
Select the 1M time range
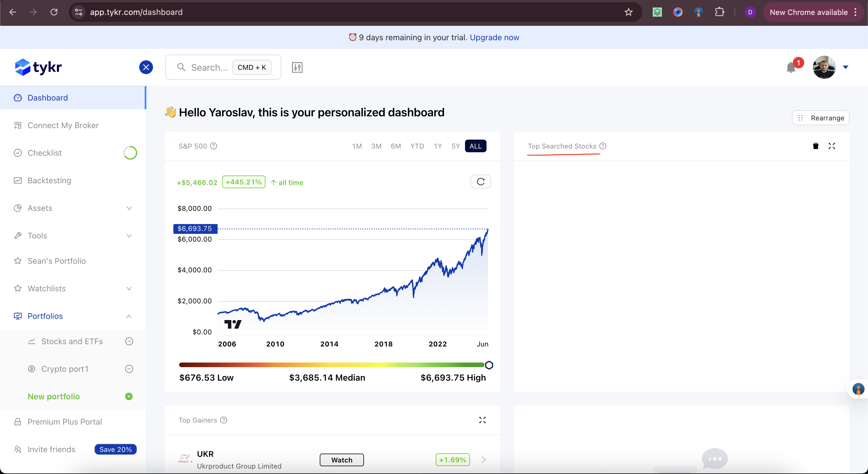pyautogui.click(x=357, y=146)
